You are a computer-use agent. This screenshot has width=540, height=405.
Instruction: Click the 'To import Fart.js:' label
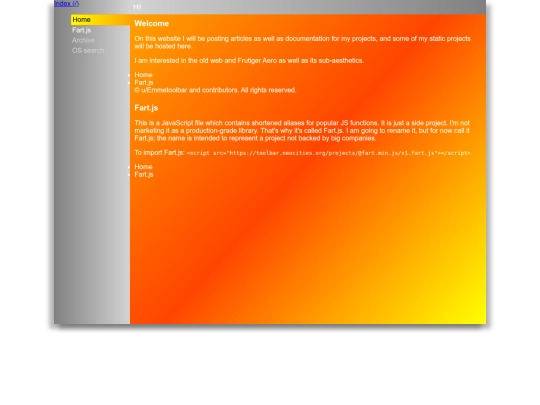point(159,153)
